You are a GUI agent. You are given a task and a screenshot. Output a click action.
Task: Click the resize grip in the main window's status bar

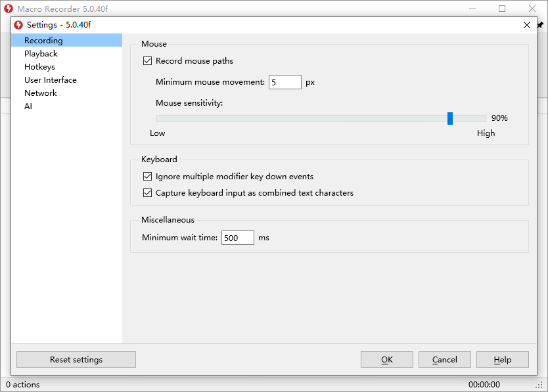tap(539, 385)
